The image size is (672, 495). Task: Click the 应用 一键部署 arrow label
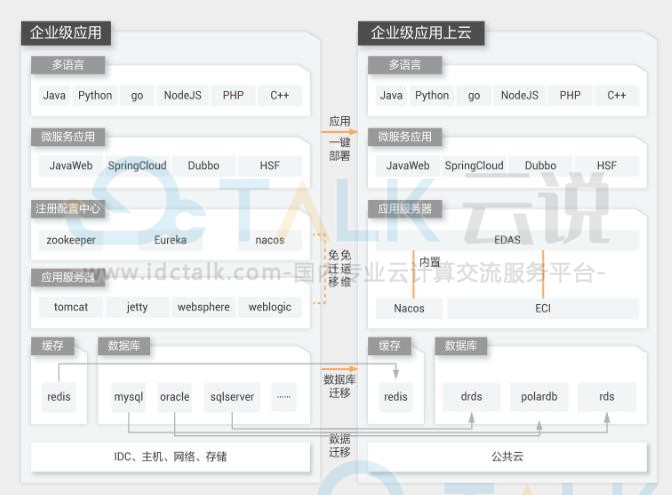click(339, 138)
